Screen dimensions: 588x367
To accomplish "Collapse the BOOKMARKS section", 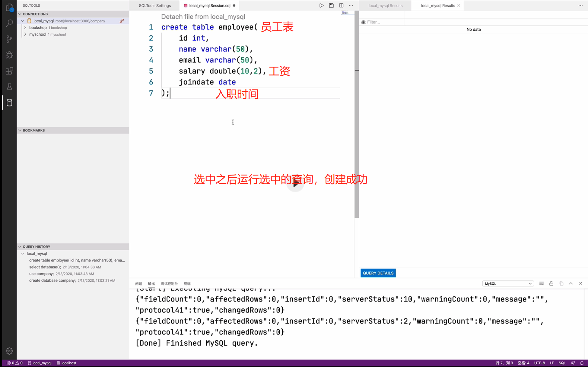I will [20, 130].
